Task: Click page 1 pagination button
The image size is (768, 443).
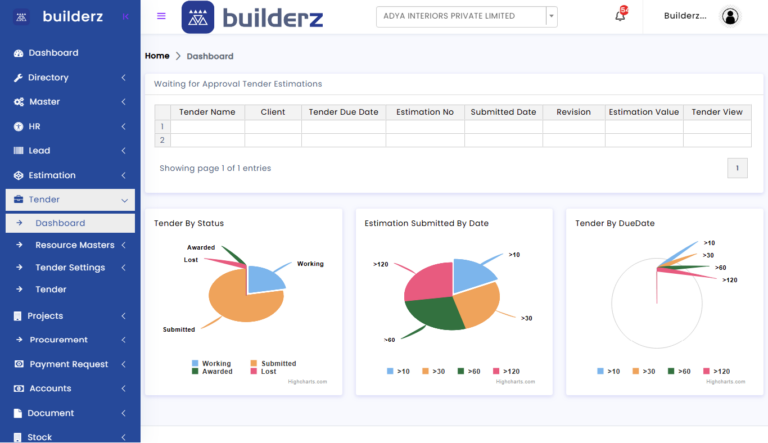Action: 737,168
